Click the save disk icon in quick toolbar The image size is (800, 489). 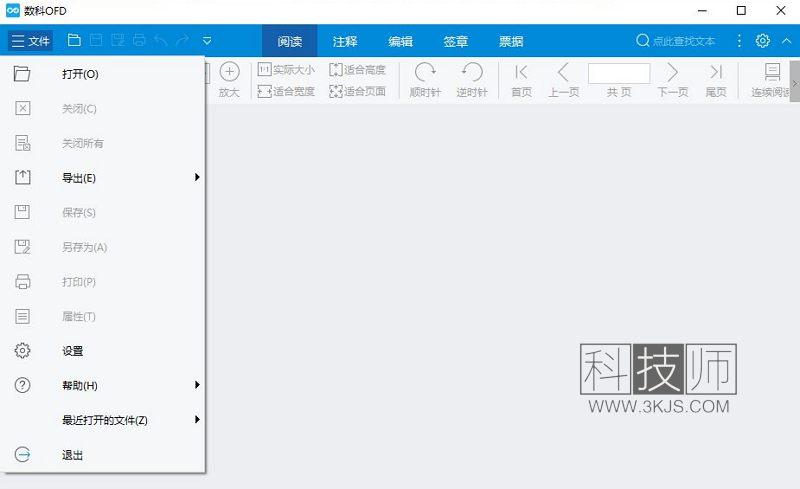pos(96,40)
